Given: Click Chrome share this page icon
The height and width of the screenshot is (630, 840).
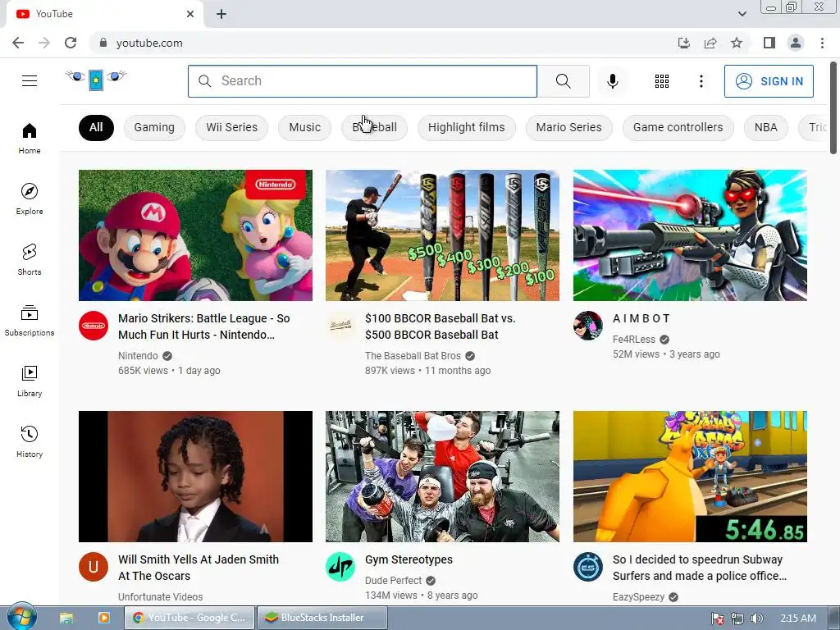Looking at the screenshot, I should point(710,43).
